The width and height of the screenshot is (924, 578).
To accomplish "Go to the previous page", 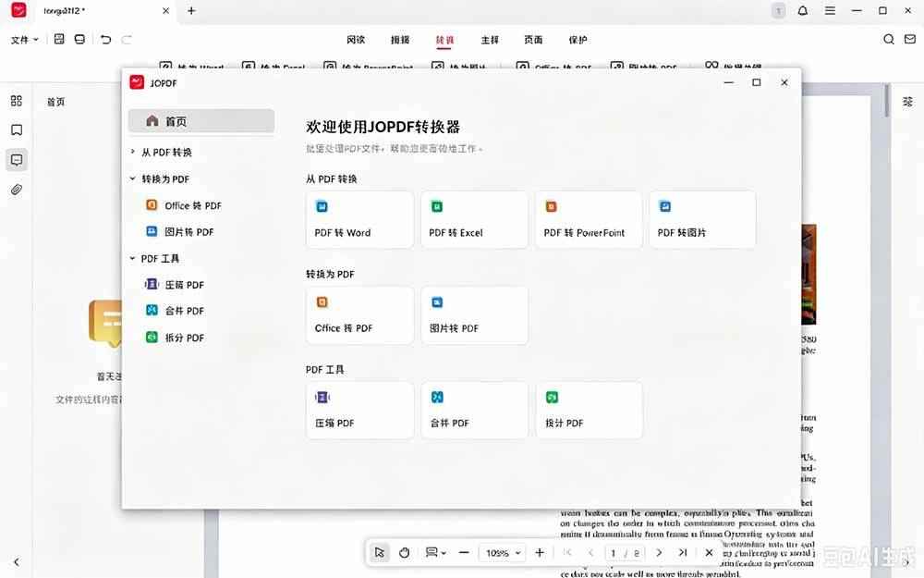I will [x=590, y=553].
